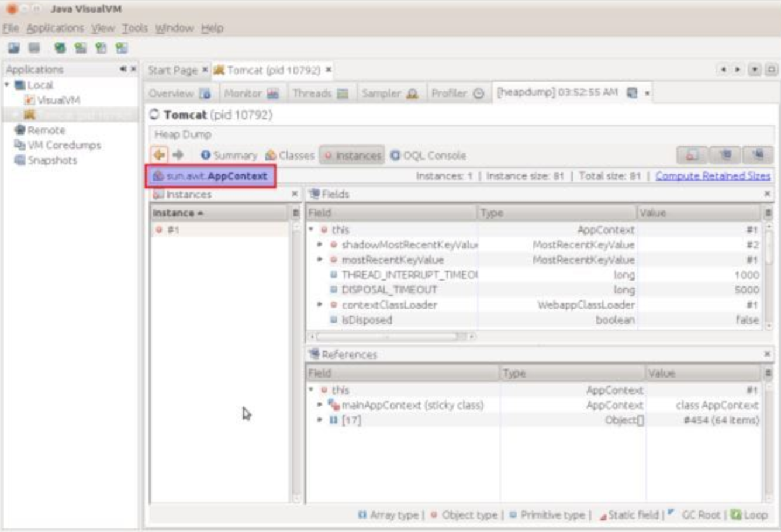Select the VisualVM application node
This screenshot has height=532, width=781.
[x=52, y=100]
